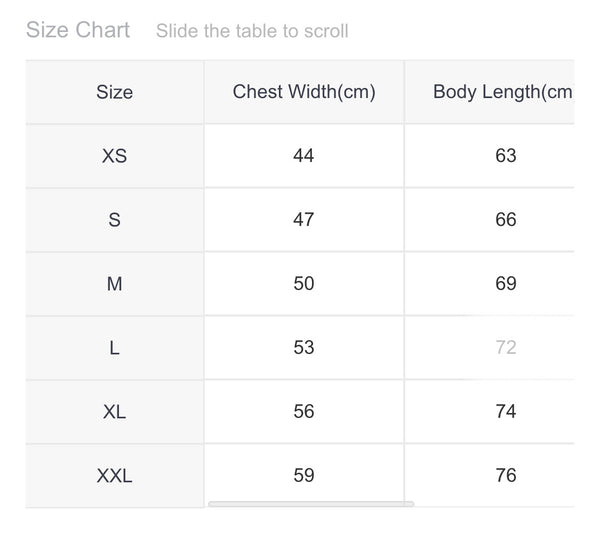The height and width of the screenshot is (534, 600).
Task: Select chest width value 59
Action: click(x=304, y=476)
